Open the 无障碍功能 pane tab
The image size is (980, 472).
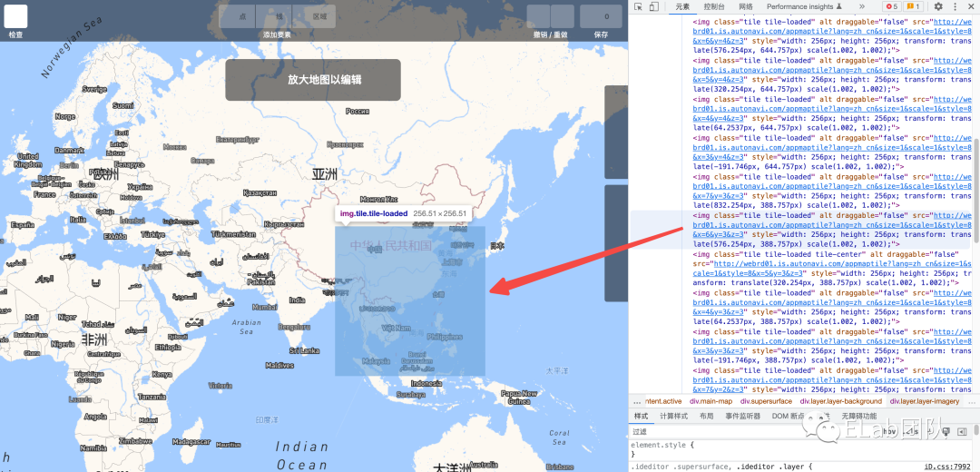pyautogui.click(x=858, y=416)
